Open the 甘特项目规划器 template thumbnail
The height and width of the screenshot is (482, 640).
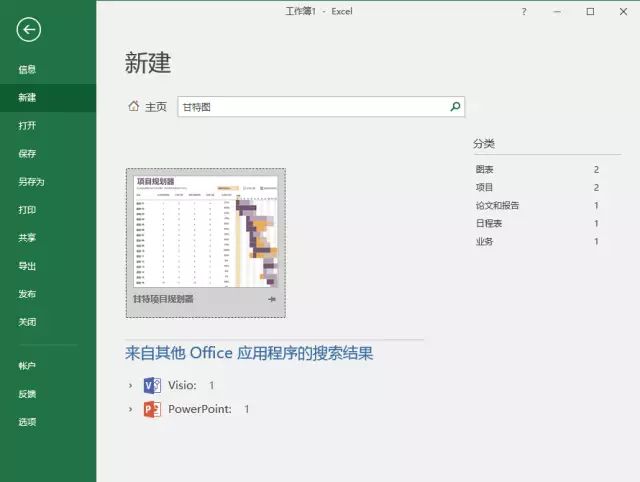coord(206,231)
